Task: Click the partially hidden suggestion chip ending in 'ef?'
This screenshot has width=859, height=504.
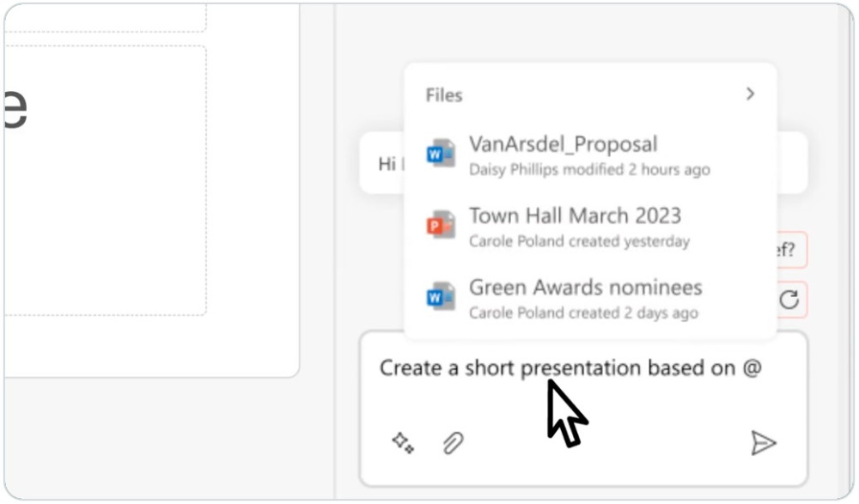Action: [x=792, y=250]
